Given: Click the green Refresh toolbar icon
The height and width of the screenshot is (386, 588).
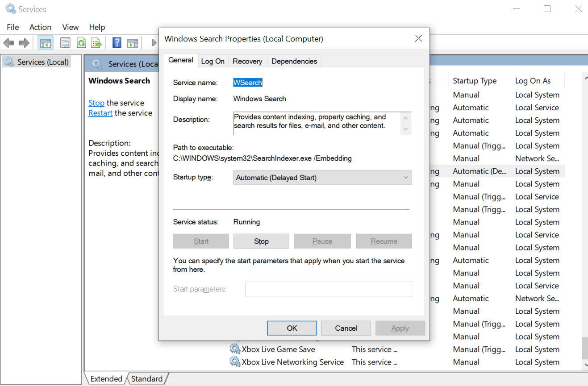Looking at the screenshot, I should (81, 43).
